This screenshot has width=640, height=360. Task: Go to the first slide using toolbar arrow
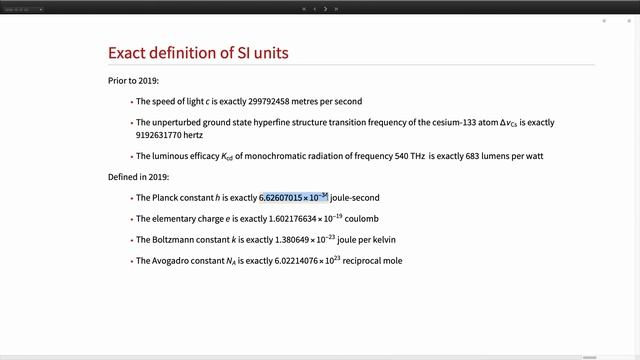[304, 9]
